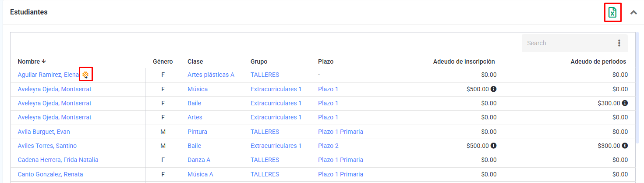Open Danza A class link

(199, 160)
